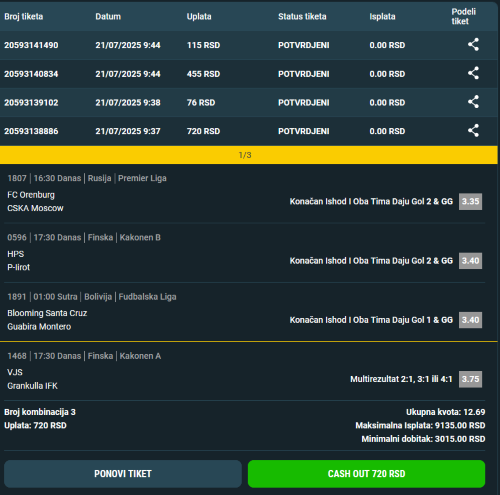Open ticket row 20593141490
This screenshot has width=500, height=495.
coord(249,45)
